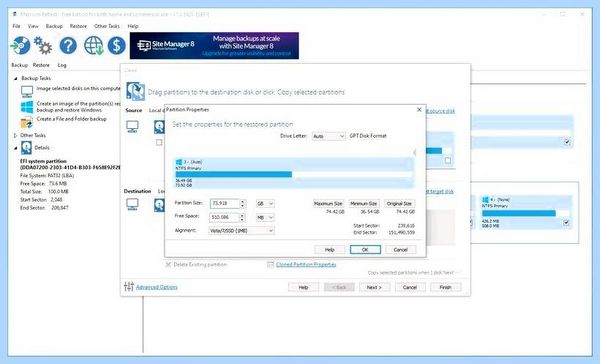Click Next in the Clone dialog

[374, 287]
